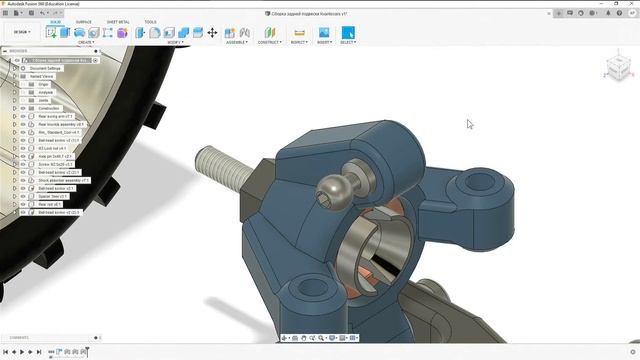640x360 pixels.
Task: Click the ViewCube in top right
Action: [x=618, y=68]
